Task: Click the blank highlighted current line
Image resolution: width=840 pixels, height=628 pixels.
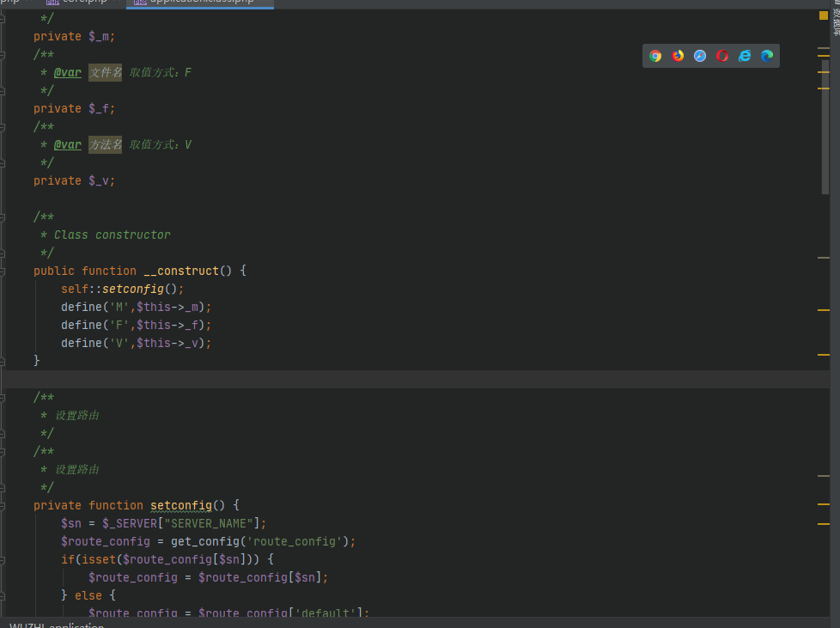Action: tap(415, 380)
